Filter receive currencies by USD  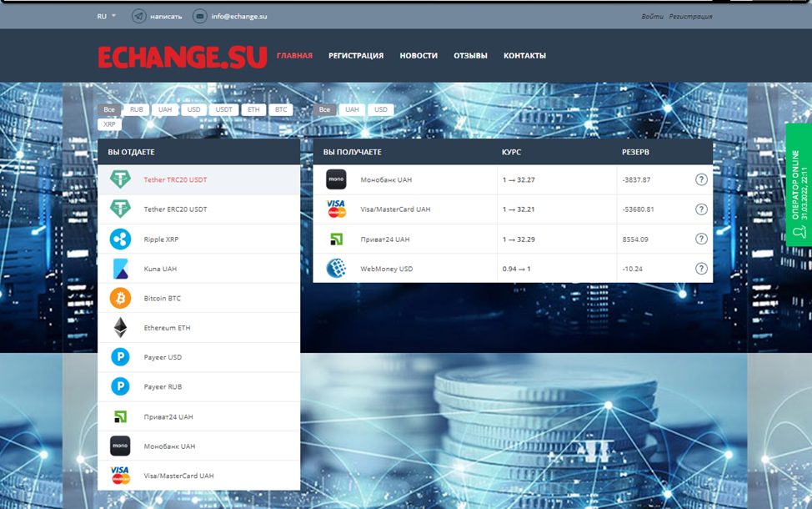[x=381, y=109]
